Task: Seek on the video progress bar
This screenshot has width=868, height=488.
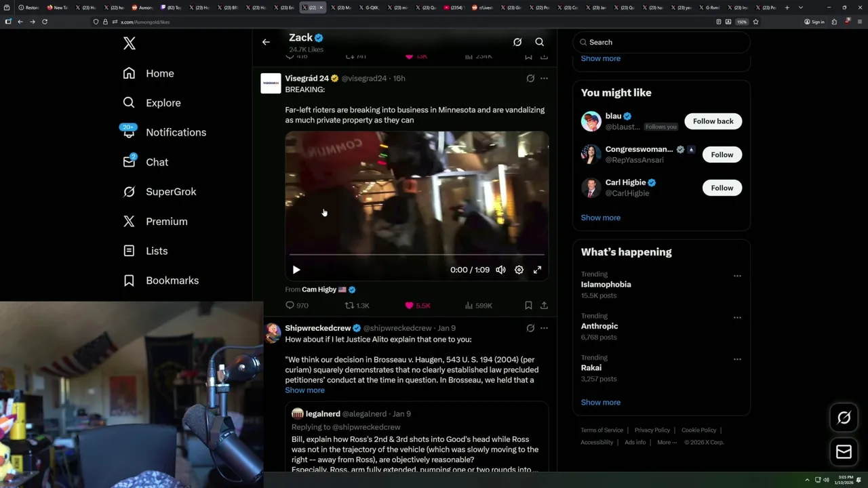Action: click(416, 255)
